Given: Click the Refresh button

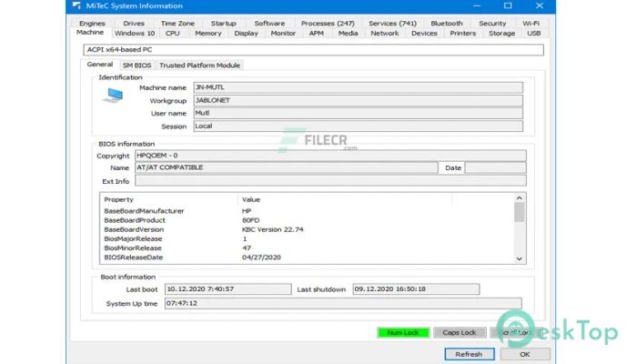Looking at the screenshot, I should pyautogui.click(x=469, y=354).
